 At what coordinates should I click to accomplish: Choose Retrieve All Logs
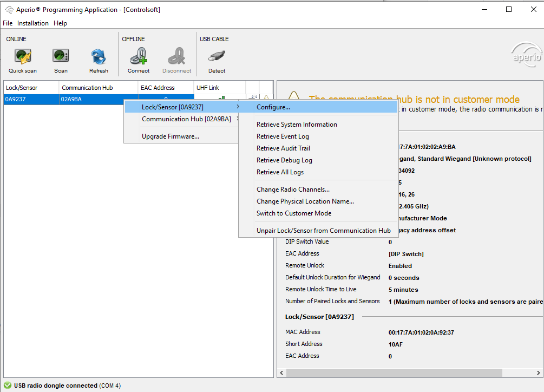[x=318, y=172]
